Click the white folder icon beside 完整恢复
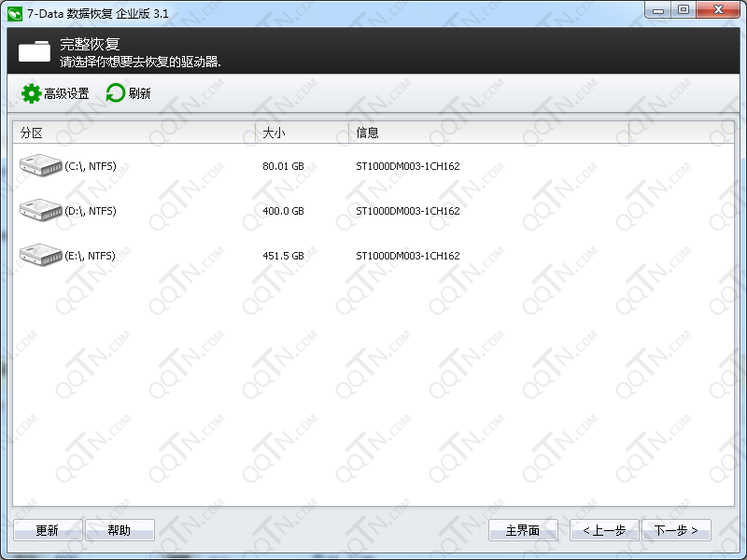 (35, 50)
